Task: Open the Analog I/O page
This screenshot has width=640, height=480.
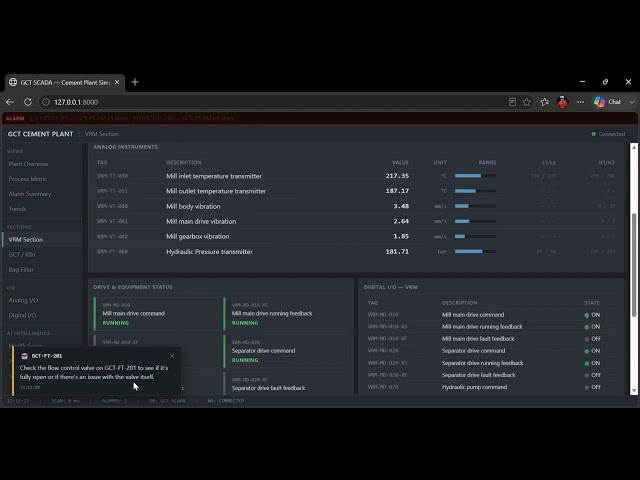Action: click(23, 300)
